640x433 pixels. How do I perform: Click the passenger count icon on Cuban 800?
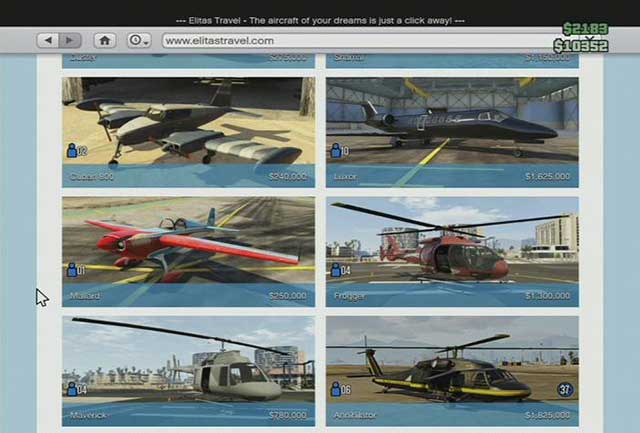77,151
